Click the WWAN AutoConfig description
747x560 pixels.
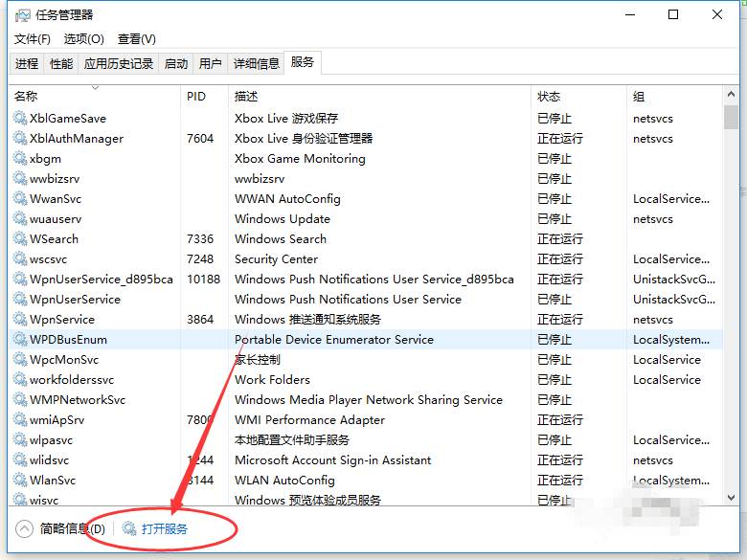pos(287,198)
